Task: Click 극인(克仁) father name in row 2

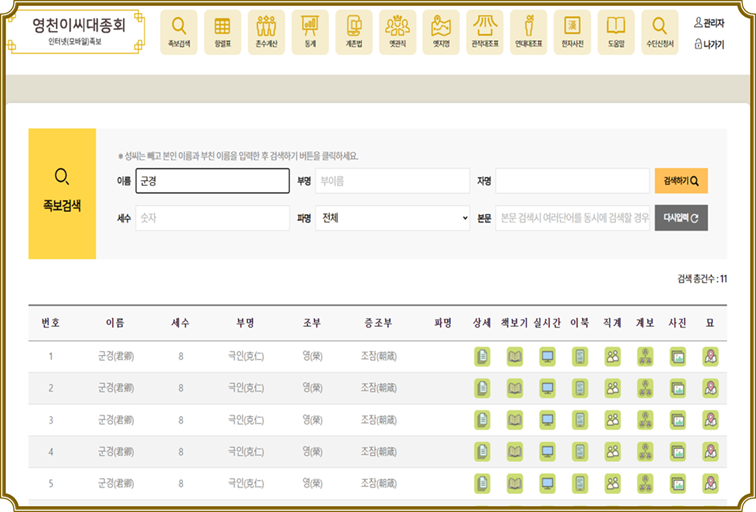Action: coord(246,388)
